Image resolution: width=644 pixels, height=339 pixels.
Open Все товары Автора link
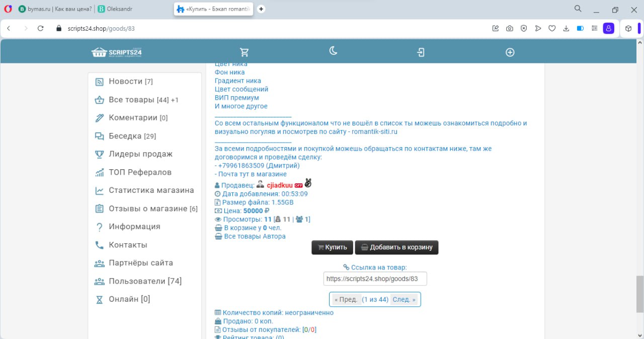point(255,236)
